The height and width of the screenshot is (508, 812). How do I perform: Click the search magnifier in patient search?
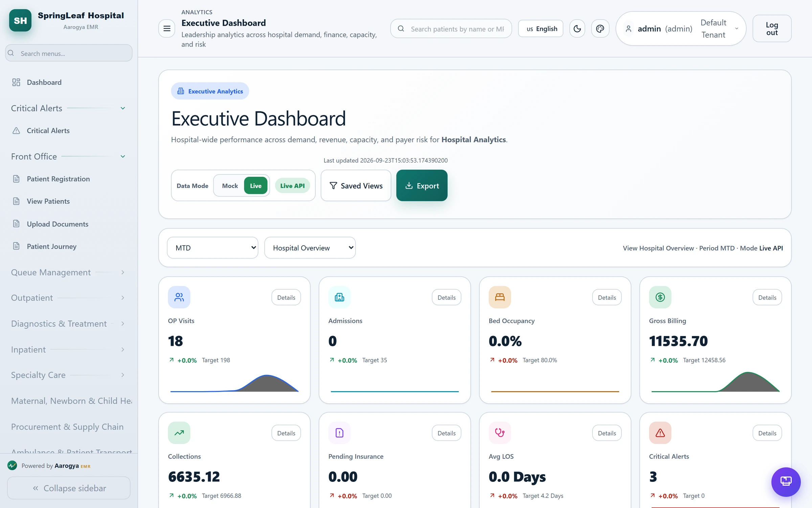(401, 29)
